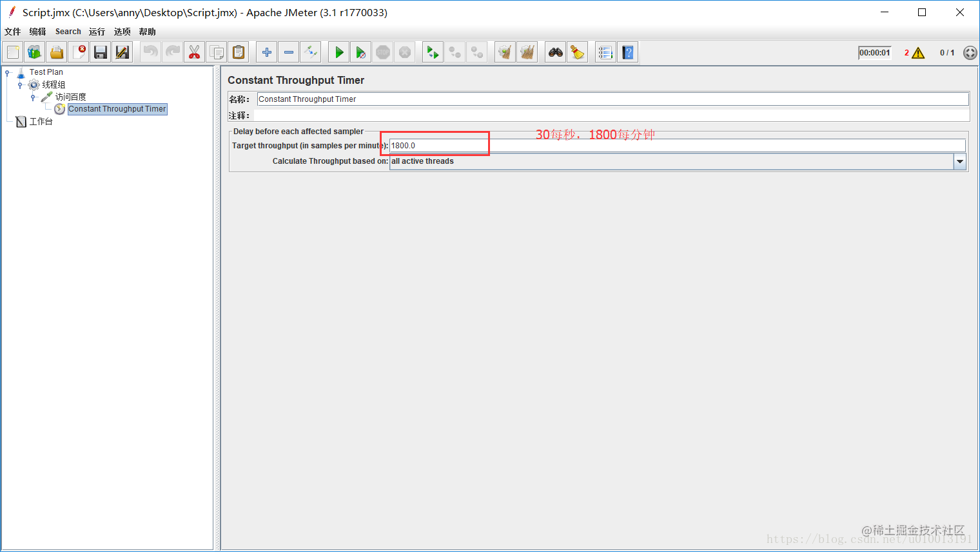Start the test with the green play icon
This screenshot has width=980, height=552.
339,52
